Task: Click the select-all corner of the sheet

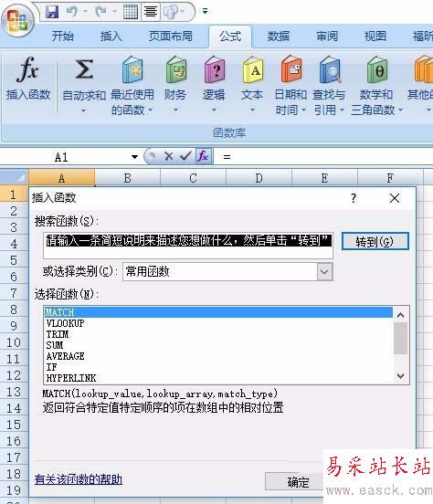Action: [14, 177]
